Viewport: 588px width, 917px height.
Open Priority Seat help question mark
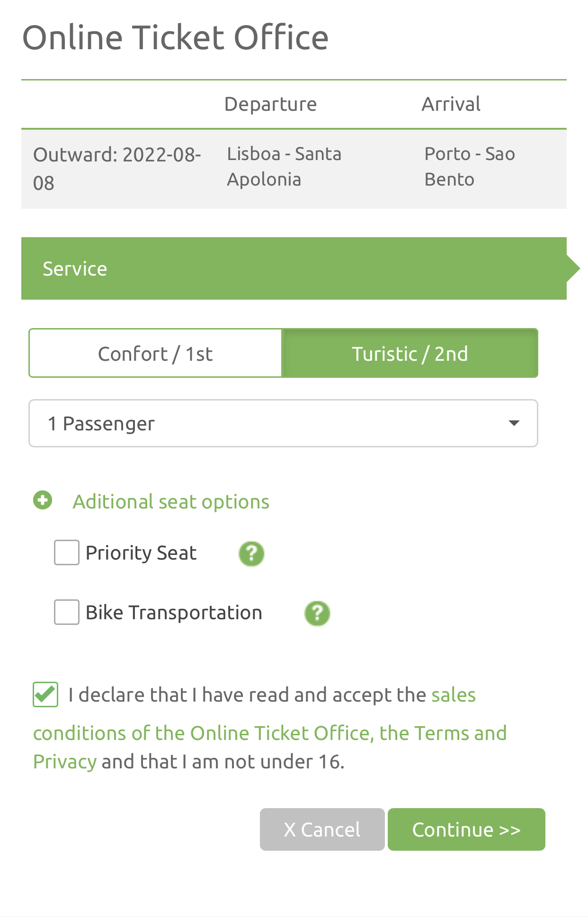coord(251,553)
